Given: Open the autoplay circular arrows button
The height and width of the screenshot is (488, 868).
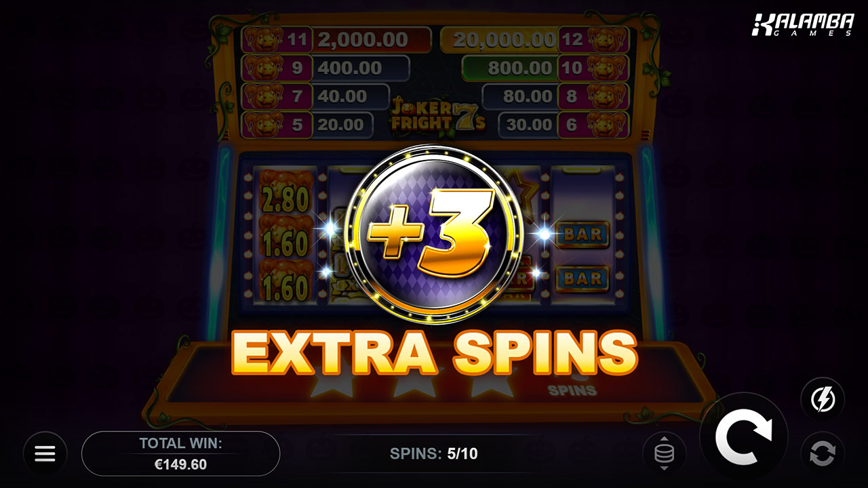Looking at the screenshot, I should point(823,453).
